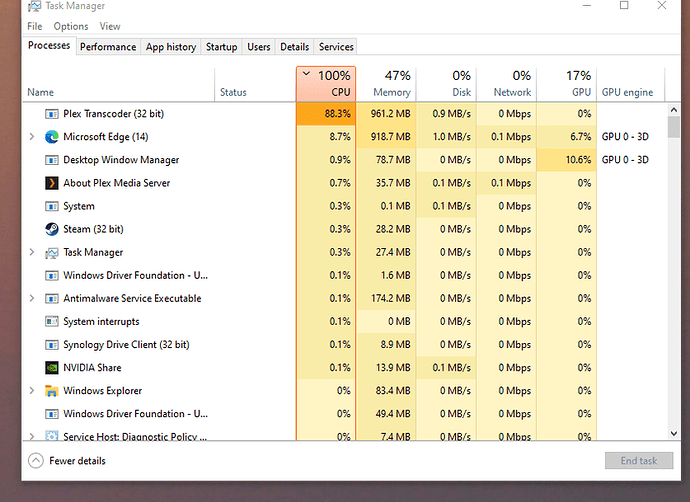
Task: Click GPU 0 - 3D for Microsoft Edge
Action: 625,137
